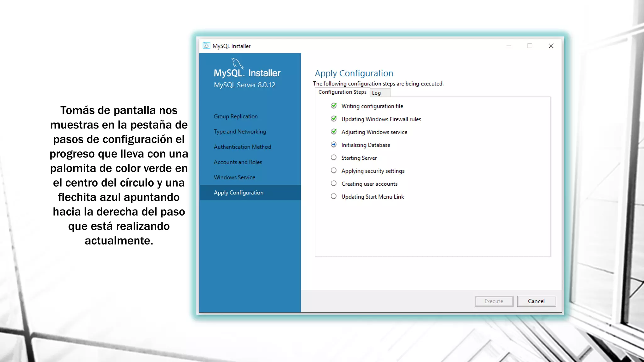Click the MySQL dolphin logo in sidebar
This screenshot has width=644, height=362.
[x=238, y=63]
